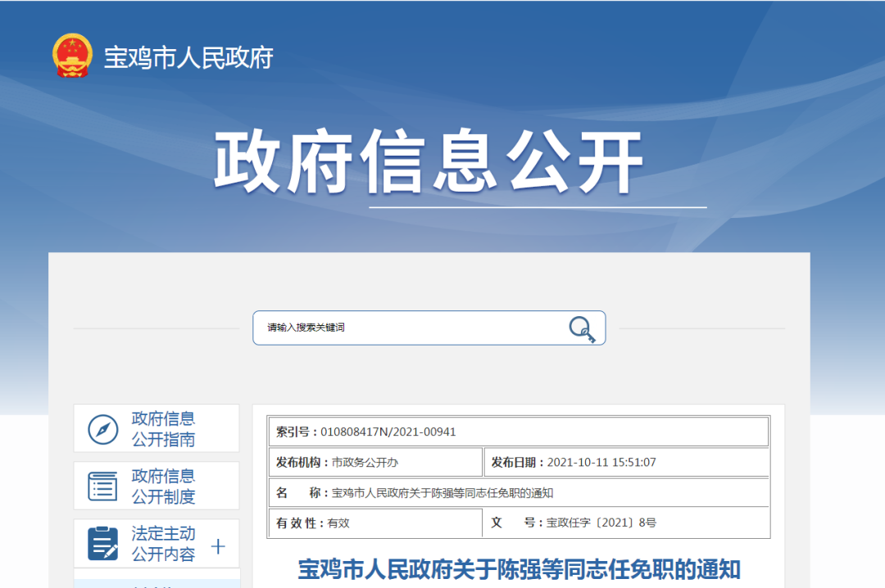Click the search magnifier icon
The width and height of the screenshot is (885, 588).
coord(581,328)
